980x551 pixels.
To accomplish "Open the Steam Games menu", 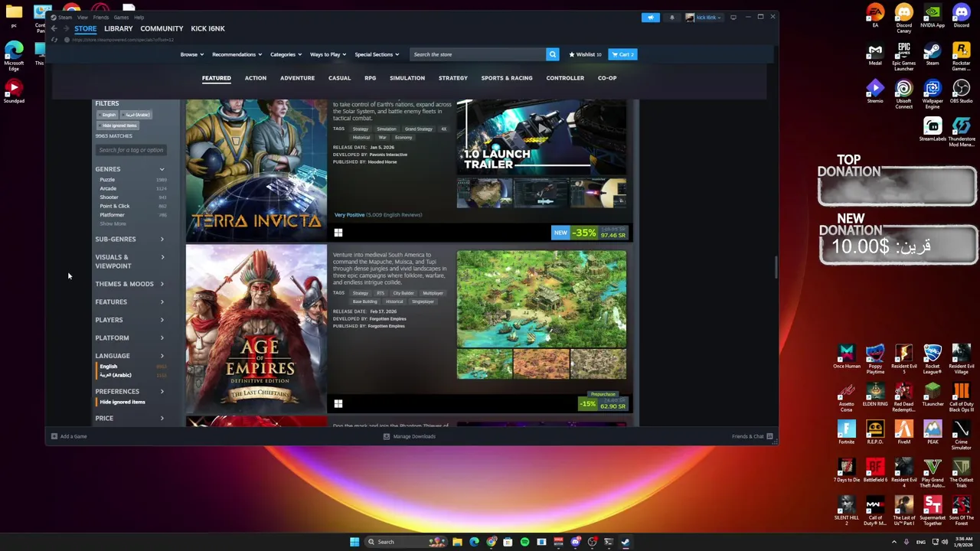I will pyautogui.click(x=121, y=17).
